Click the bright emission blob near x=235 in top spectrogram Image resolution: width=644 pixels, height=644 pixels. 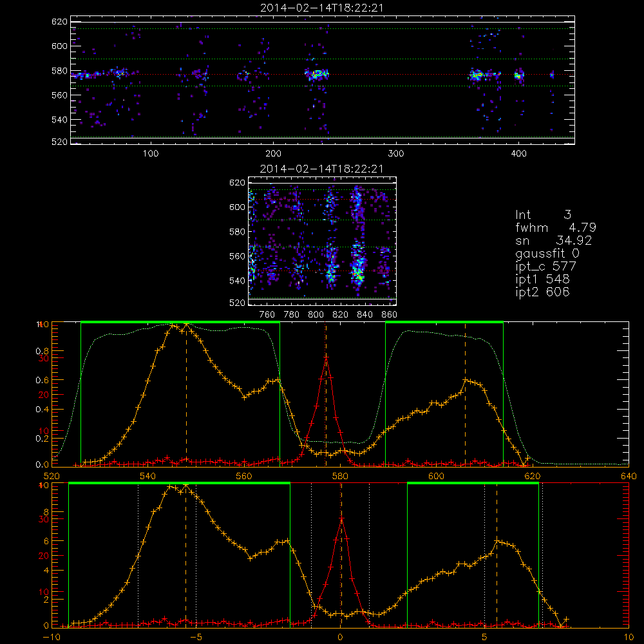(x=317, y=74)
